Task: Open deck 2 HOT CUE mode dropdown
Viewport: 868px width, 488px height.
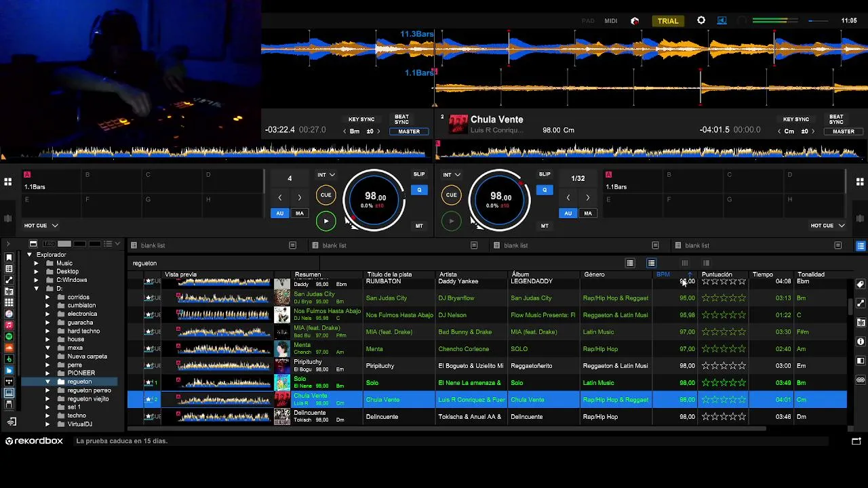Action: coord(827,226)
